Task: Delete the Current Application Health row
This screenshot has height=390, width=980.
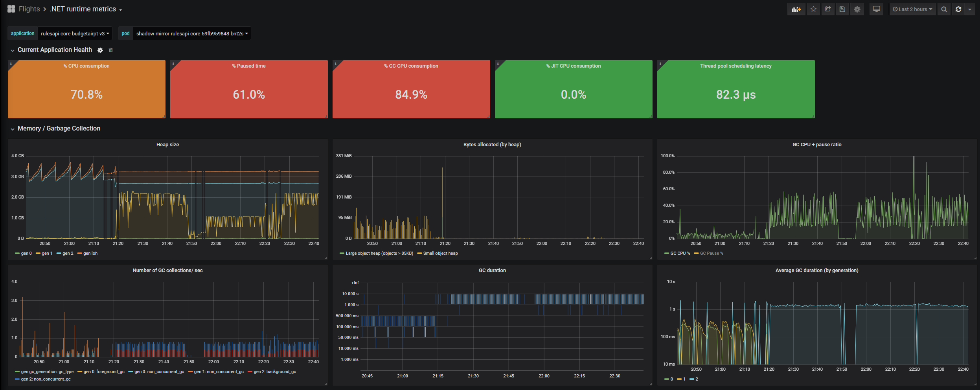Action: pos(110,50)
